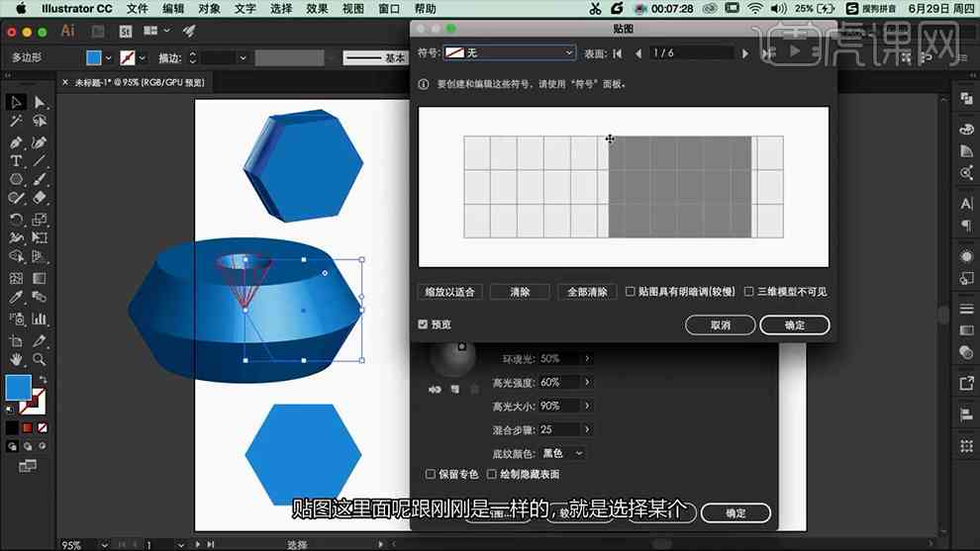Select the Lasso tool

[40, 122]
